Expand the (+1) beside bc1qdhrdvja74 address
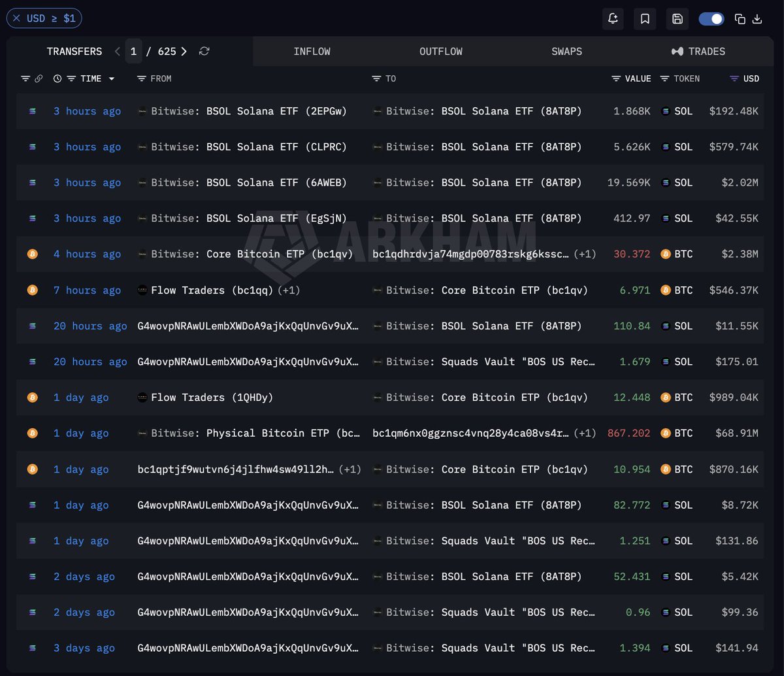Viewport: 784px width, 676px height. 585,254
